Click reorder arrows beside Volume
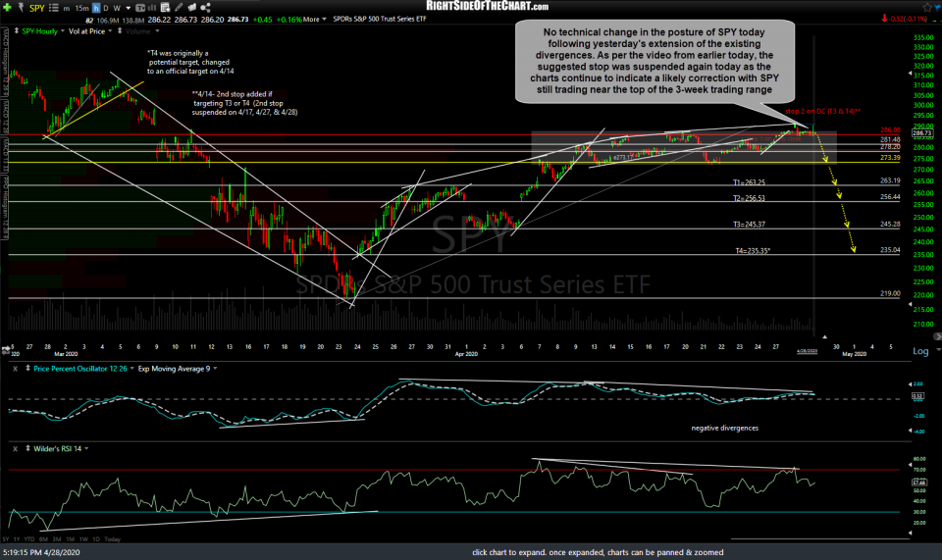This screenshot has height=560, width=942. tap(120, 30)
